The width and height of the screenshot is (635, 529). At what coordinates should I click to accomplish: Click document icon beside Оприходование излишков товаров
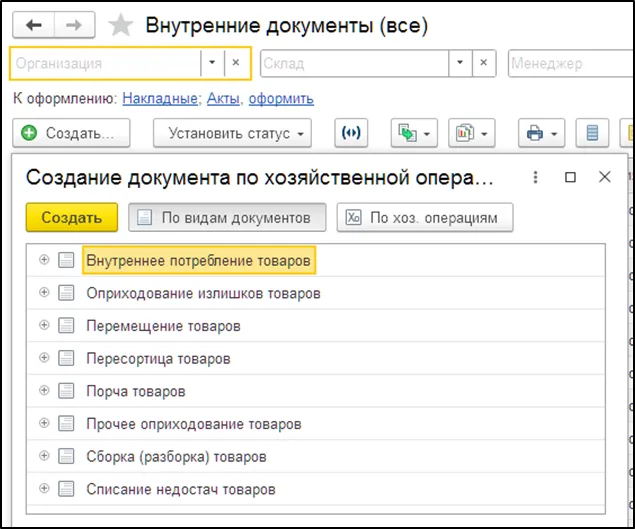coord(66,293)
